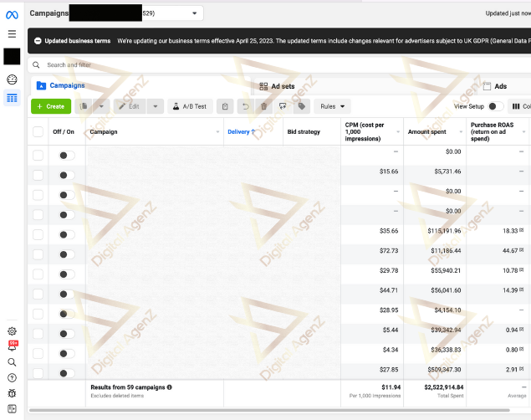Click the info icon beside Results from 59 campaigns
The height and width of the screenshot is (420, 531).
tap(169, 387)
